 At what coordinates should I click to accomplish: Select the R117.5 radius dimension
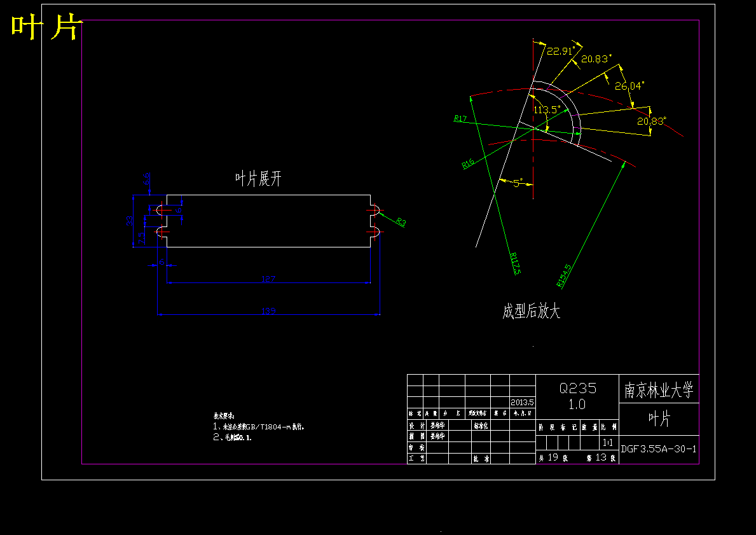pos(514,263)
